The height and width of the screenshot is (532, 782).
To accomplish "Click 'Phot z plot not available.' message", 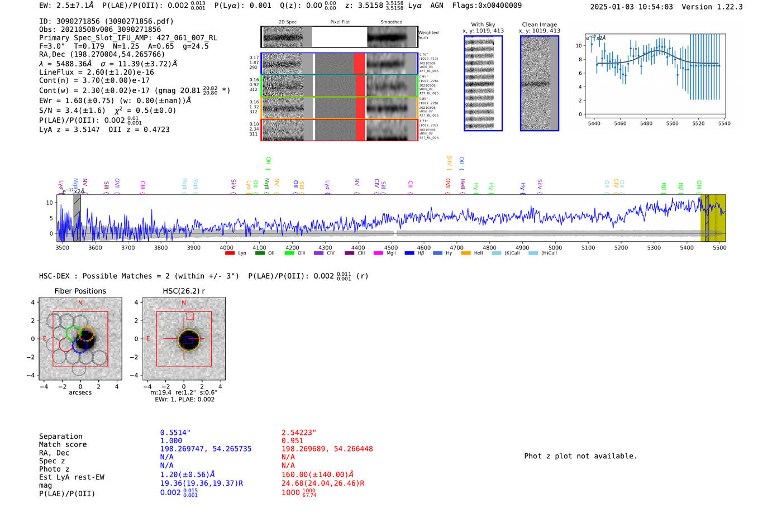I will (580, 456).
